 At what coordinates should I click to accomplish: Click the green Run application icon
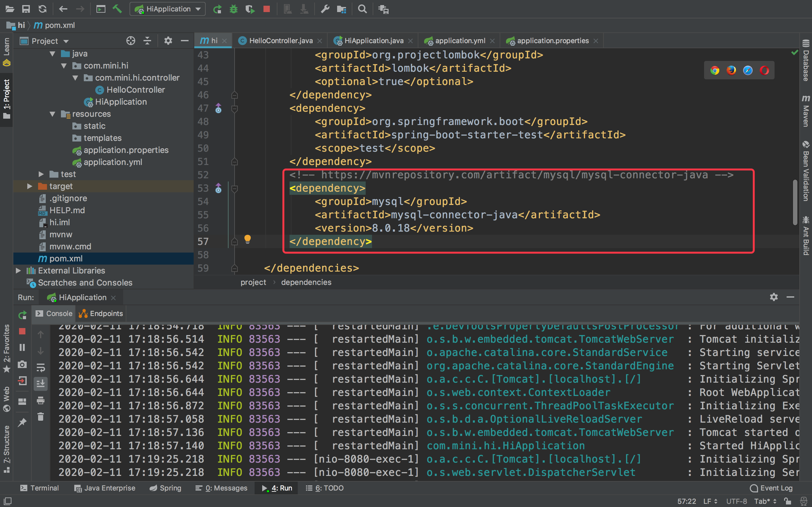217,9
